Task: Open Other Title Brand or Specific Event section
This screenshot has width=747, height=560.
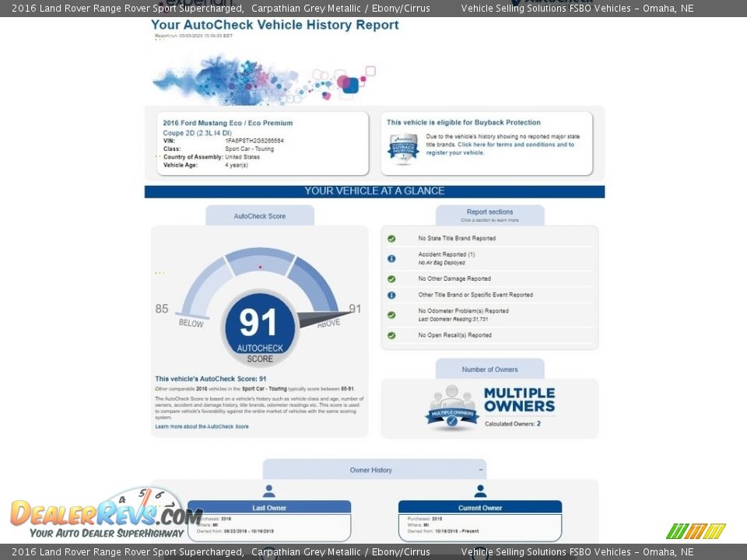Action: tap(489, 295)
